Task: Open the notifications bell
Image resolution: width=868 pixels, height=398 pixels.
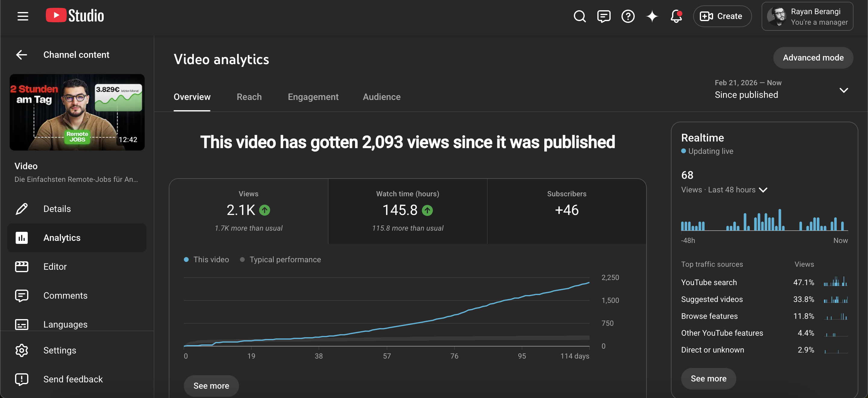Action: point(676,16)
